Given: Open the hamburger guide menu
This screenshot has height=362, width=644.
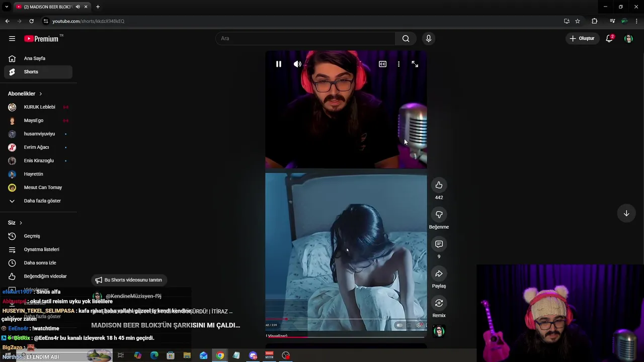Looking at the screenshot, I should 12,39.
